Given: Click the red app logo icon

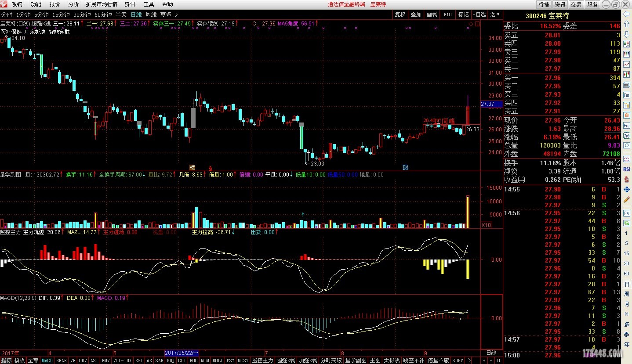Looking at the screenshot, I should pos(4,4).
